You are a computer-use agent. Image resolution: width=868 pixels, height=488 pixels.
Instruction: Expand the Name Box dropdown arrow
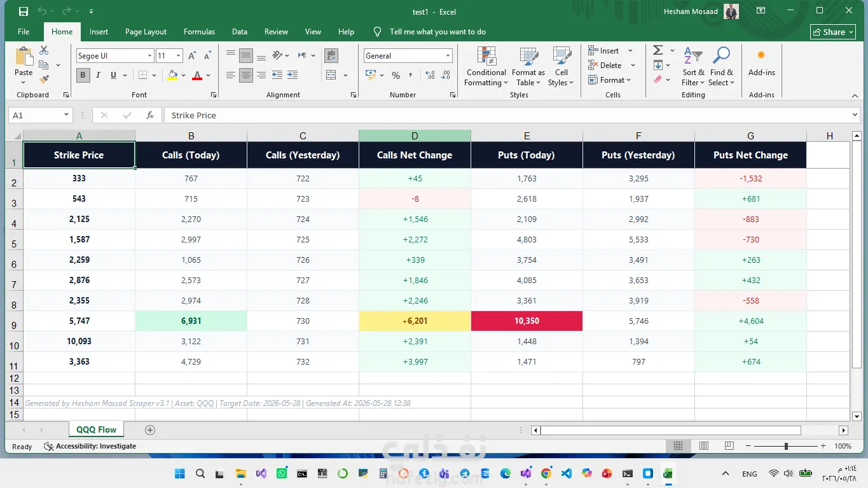pos(66,115)
